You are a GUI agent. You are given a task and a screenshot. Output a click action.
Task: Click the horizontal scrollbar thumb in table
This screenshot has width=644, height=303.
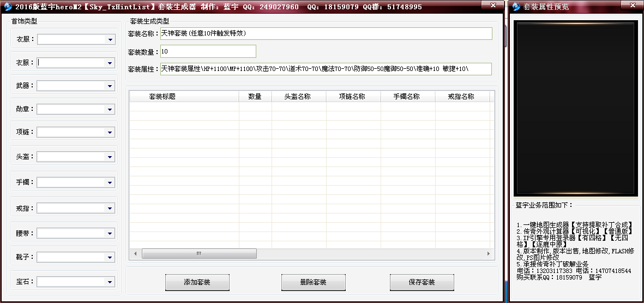[198, 254]
